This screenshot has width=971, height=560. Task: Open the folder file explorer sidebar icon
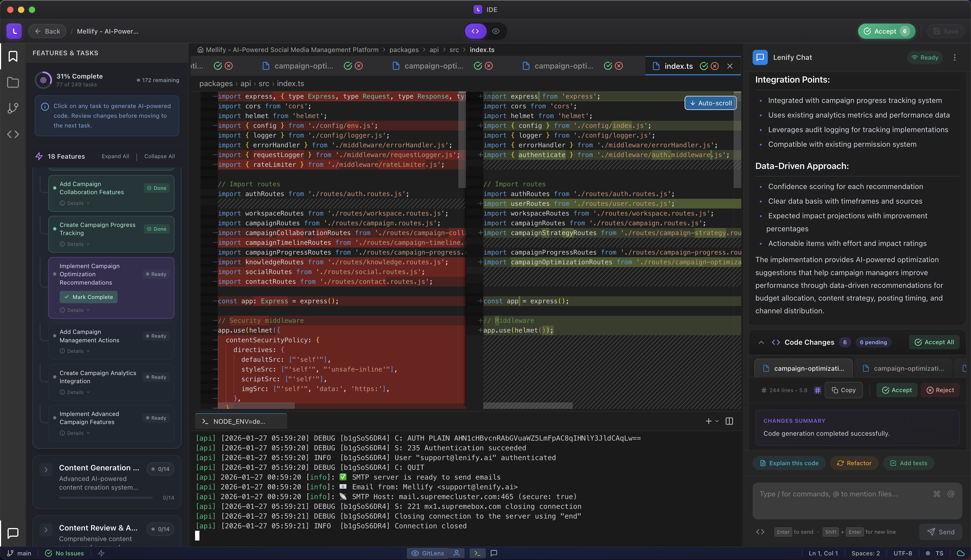click(x=13, y=82)
